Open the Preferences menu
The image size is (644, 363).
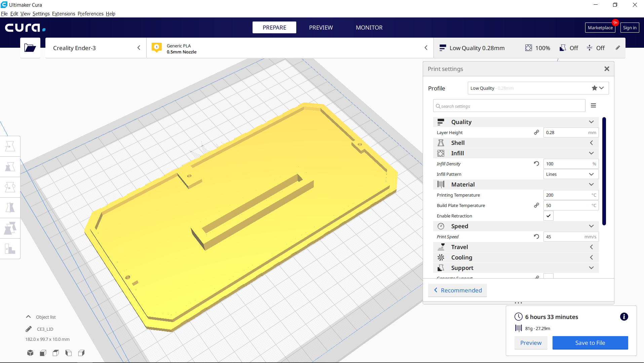90,14
